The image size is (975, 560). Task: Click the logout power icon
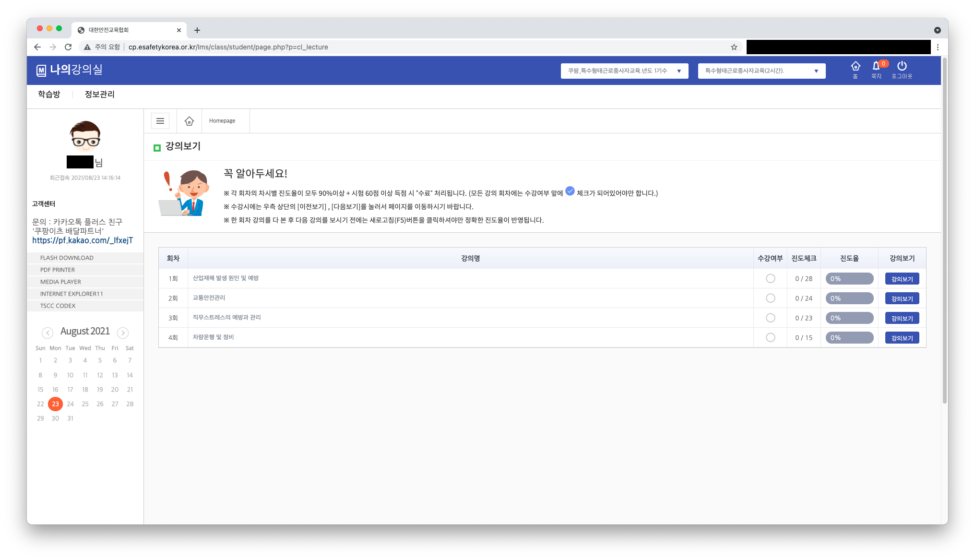[x=902, y=66]
